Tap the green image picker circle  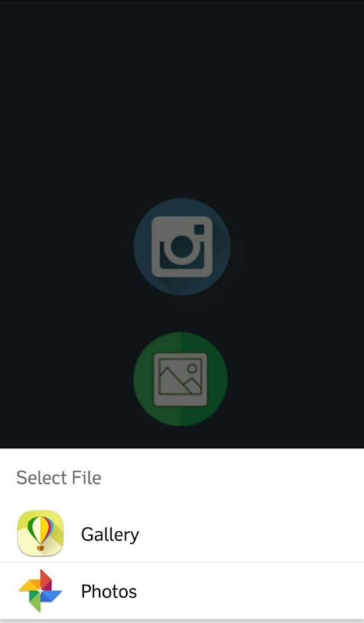coord(180,379)
